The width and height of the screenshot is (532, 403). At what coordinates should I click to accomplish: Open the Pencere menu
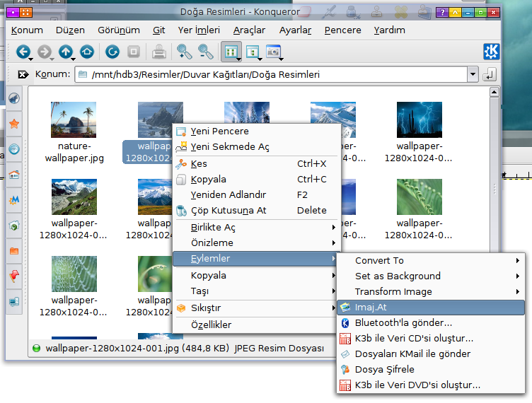tap(342, 30)
